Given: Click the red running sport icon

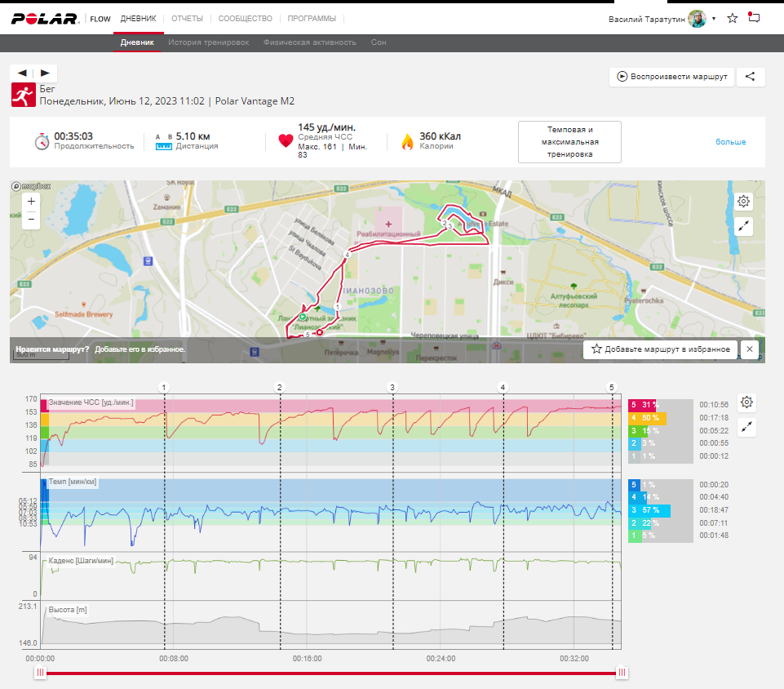Looking at the screenshot, I should 24,95.
